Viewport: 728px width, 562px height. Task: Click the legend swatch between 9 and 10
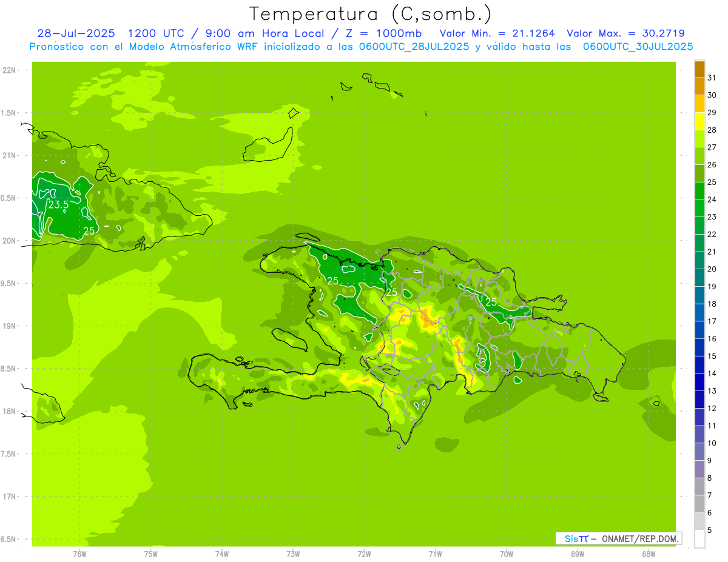[699, 452]
